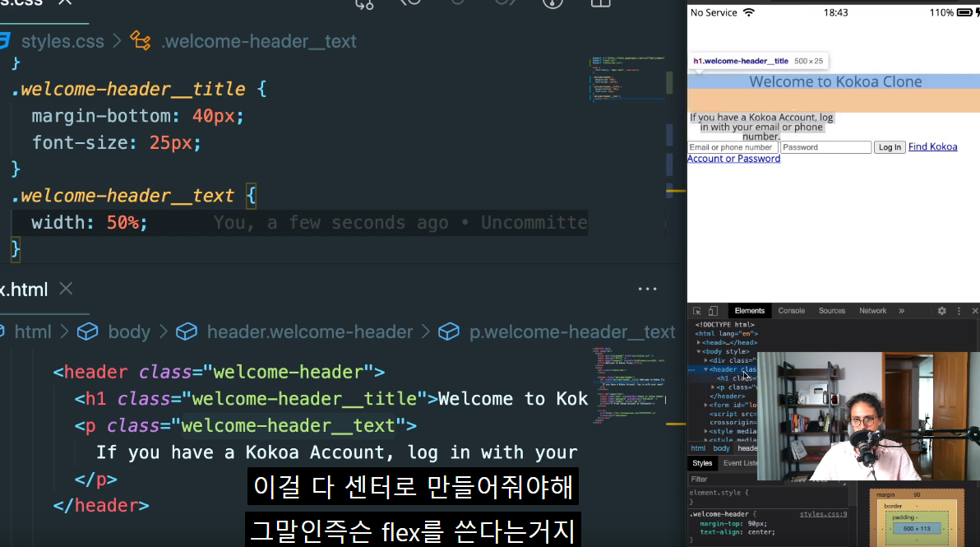Toggle the inspect element picker in DevTools

coord(697,311)
